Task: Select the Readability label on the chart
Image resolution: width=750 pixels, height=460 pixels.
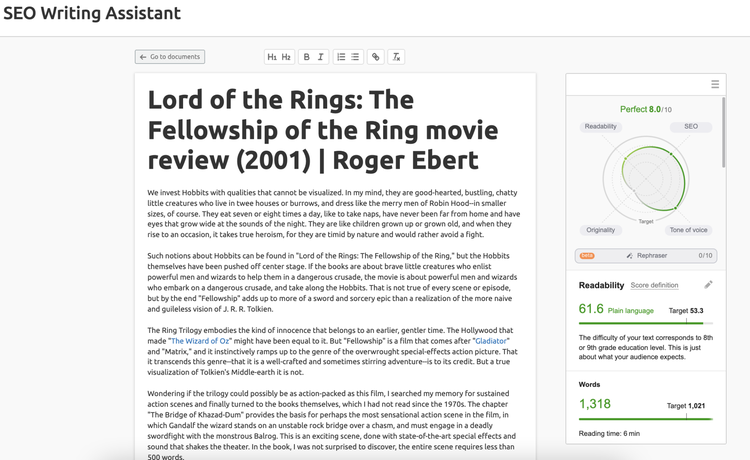Action: (601, 127)
